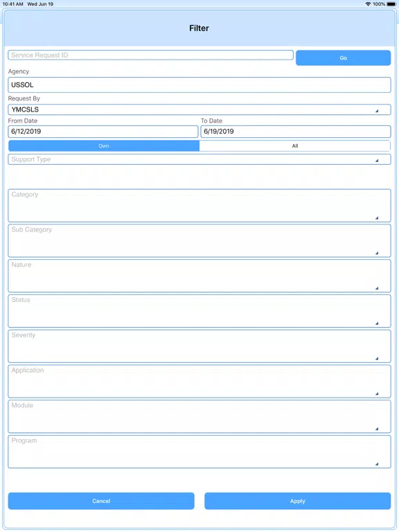
Task: Open the Request By dropdown YMCSLS
Action: (x=199, y=109)
